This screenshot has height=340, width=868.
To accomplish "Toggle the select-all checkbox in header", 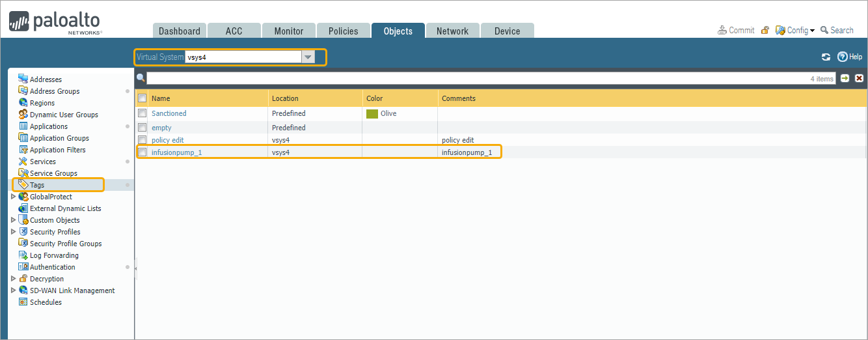I will (142, 98).
